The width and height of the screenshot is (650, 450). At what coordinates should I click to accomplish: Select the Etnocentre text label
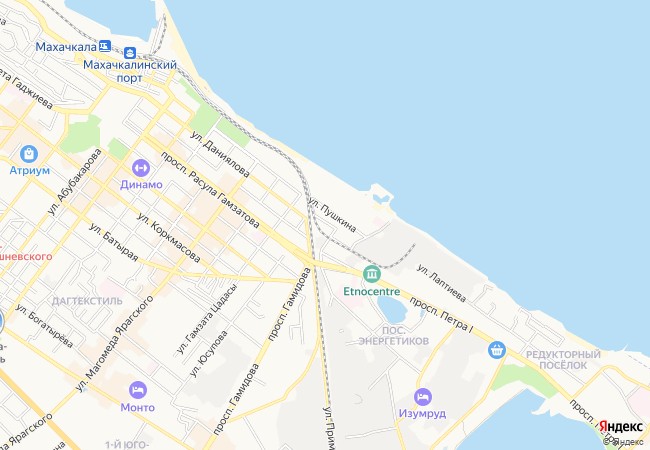(372, 291)
